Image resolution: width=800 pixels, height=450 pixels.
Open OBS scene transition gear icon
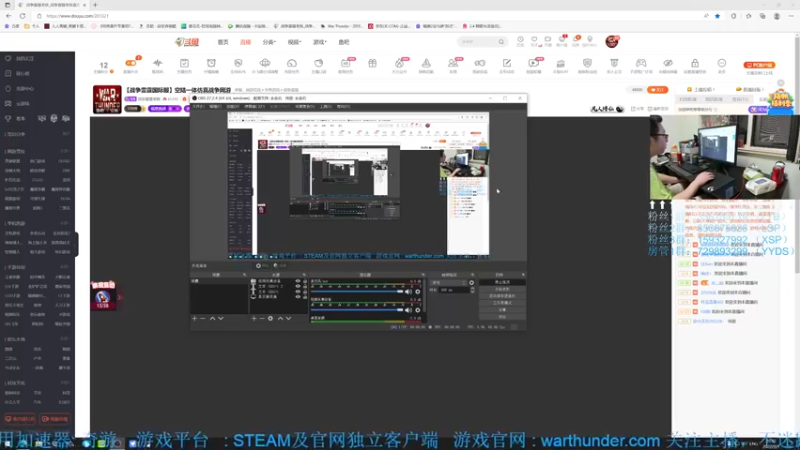point(471,283)
